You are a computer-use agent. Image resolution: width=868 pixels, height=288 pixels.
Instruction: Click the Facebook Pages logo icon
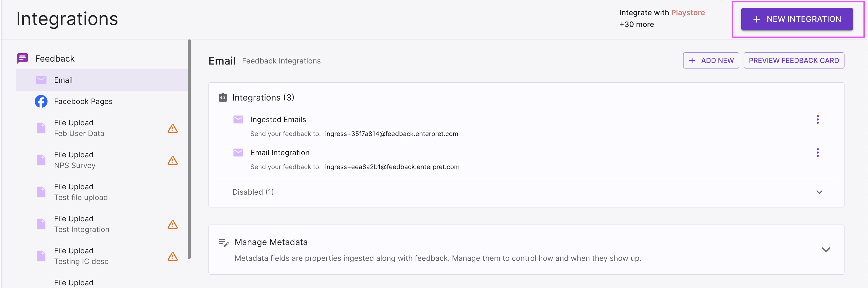(x=41, y=101)
